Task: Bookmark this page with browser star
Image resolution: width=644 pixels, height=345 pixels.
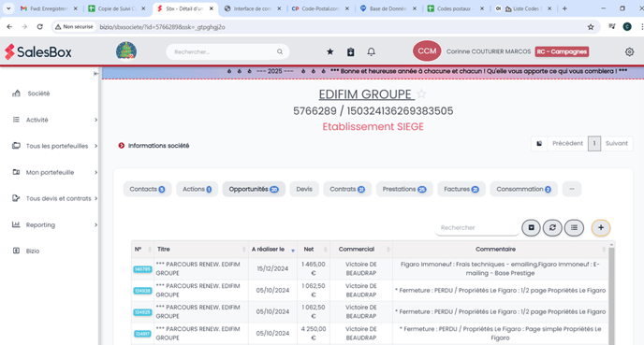Action: [591, 27]
